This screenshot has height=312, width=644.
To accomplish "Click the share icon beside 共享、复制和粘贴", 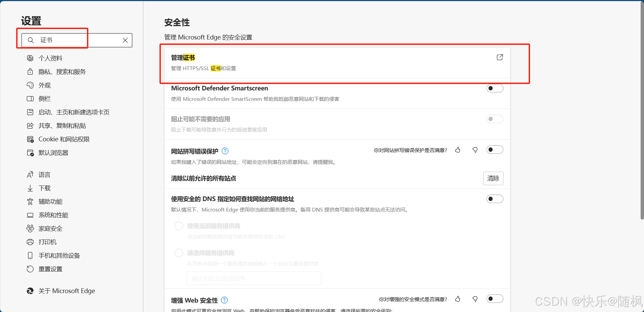I will [30, 126].
